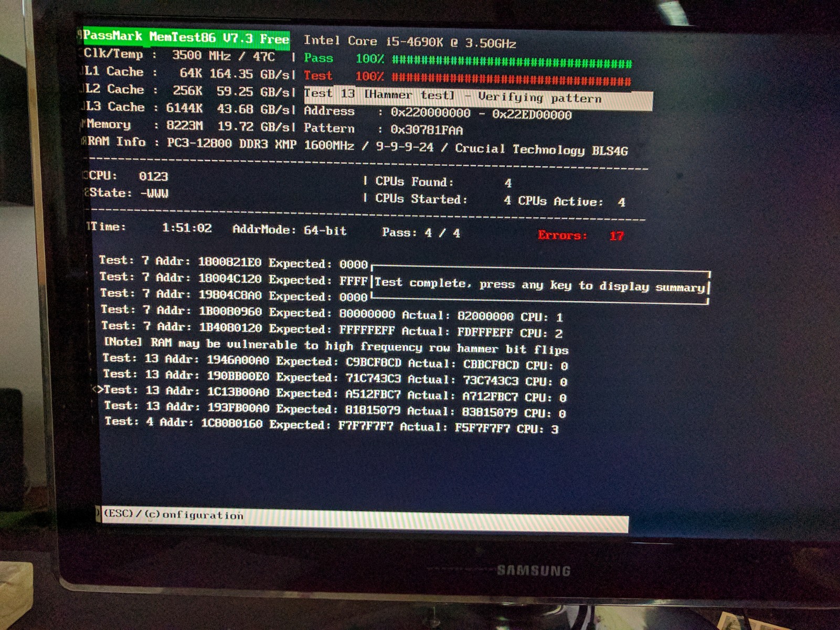Click the Pass: 4 / 4 counter
The height and width of the screenshot is (630, 840).
421,232
